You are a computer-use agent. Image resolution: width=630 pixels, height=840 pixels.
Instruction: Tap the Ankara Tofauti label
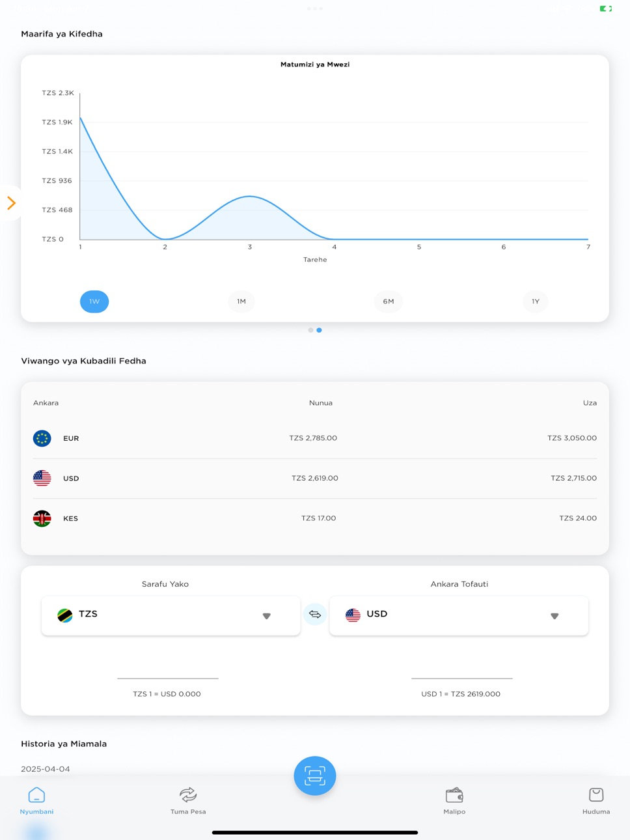point(459,584)
